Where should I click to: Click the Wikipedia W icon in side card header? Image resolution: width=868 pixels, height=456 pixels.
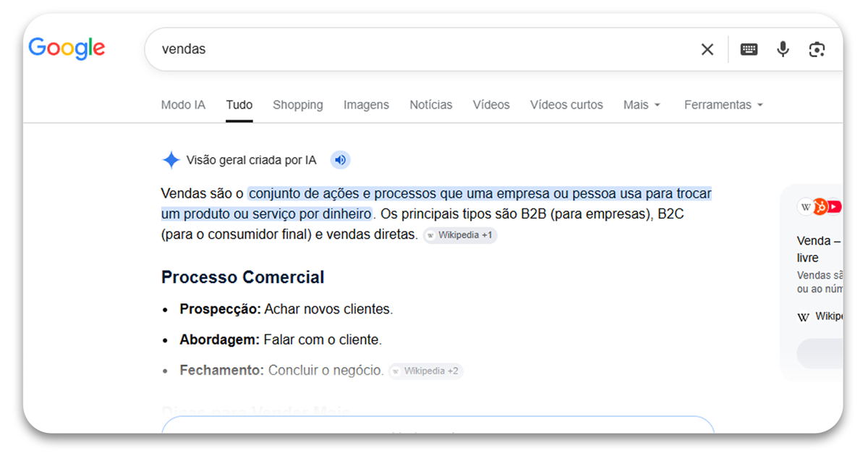(x=806, y=207)
